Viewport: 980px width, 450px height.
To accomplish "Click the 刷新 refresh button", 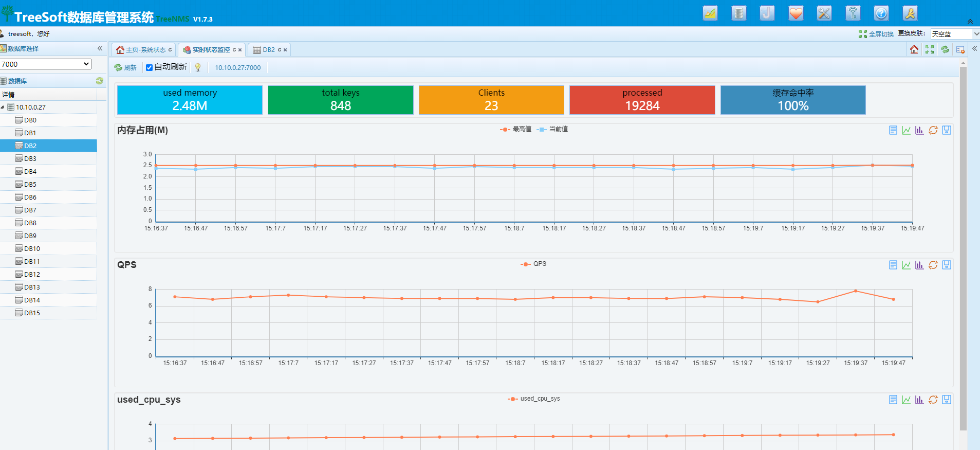I will [126, 67].
